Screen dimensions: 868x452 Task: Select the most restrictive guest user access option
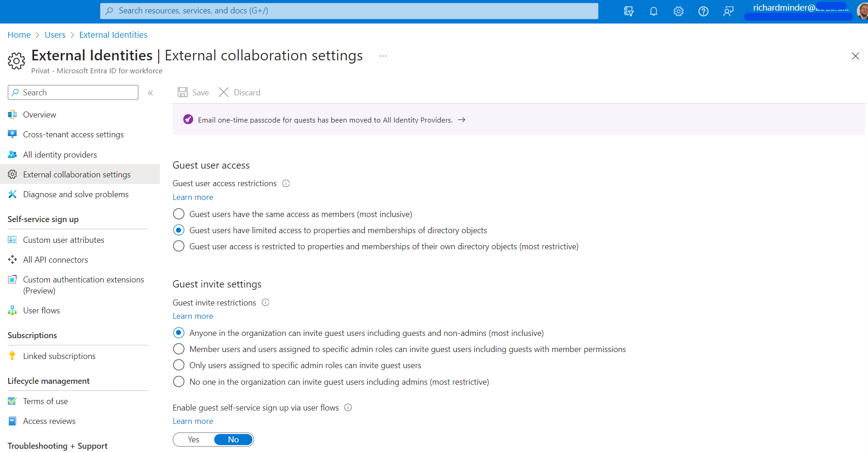(179, 247)
